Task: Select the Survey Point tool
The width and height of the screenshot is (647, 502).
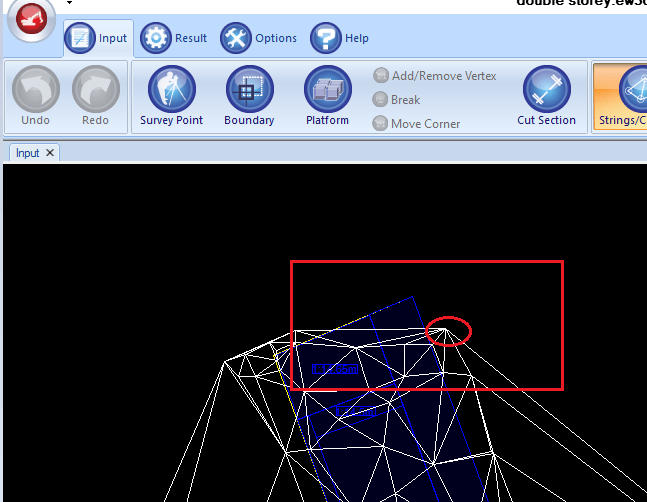Action: tap(172, 96)
